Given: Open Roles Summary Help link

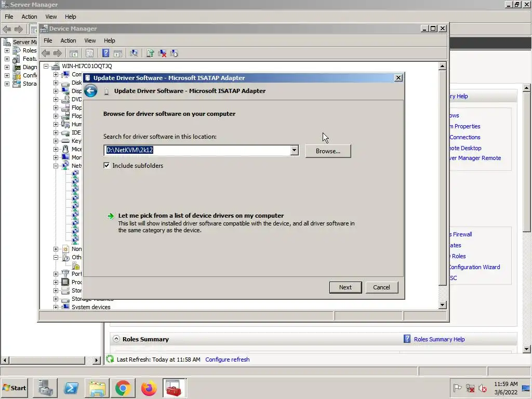Looking at the screenshot, I should (x=440, y=339).
